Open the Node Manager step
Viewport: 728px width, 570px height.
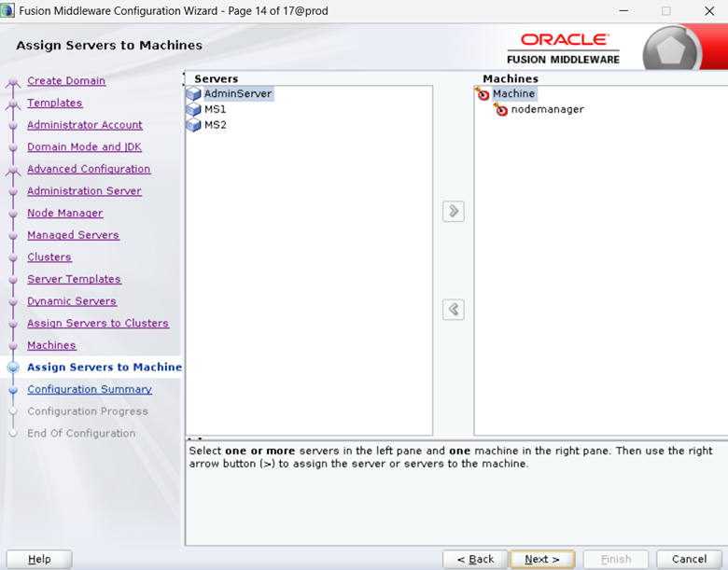coord(65,213)
